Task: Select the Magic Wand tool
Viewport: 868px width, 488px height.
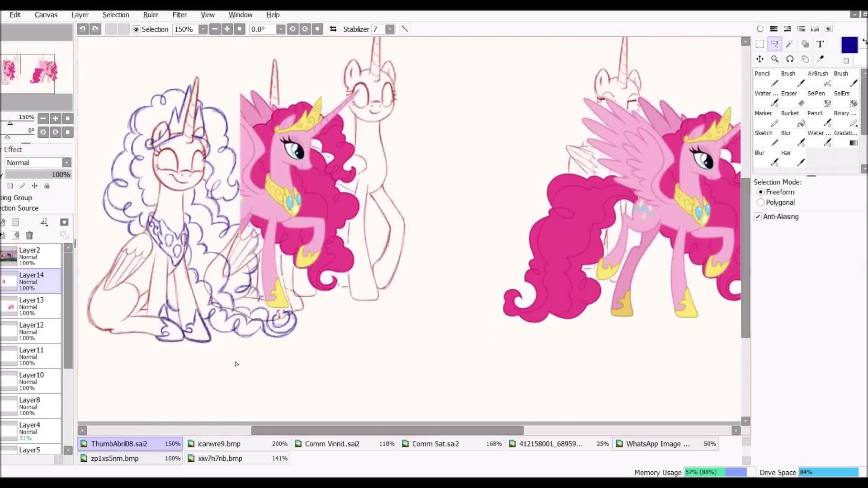Action: point(789,44)
